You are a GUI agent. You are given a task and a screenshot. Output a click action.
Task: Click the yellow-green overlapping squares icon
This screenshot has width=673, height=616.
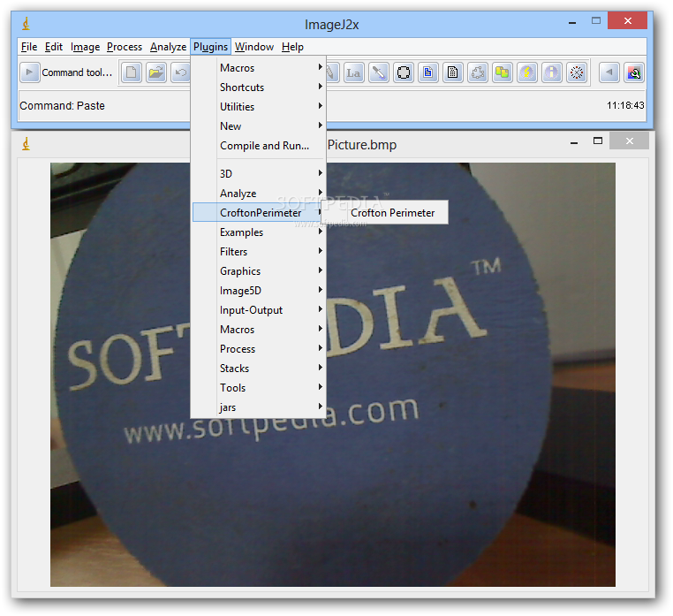[503, 72]
